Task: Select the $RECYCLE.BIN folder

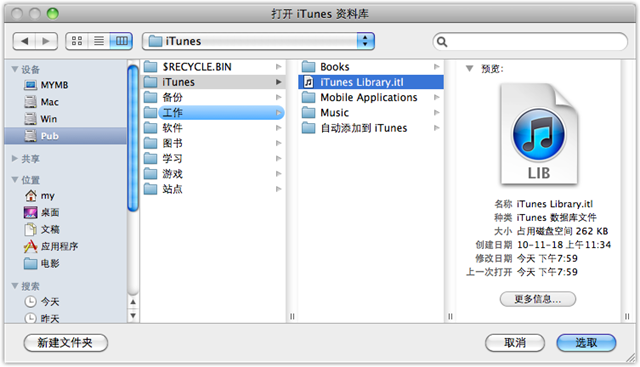Action: coord(212,67)
